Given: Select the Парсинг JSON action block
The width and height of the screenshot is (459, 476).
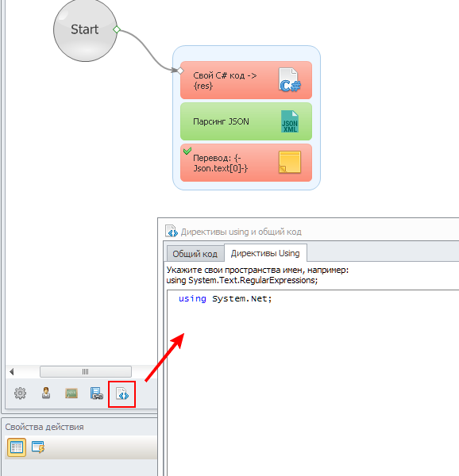Looking at the screenshot, I should [x=246, y=121].
